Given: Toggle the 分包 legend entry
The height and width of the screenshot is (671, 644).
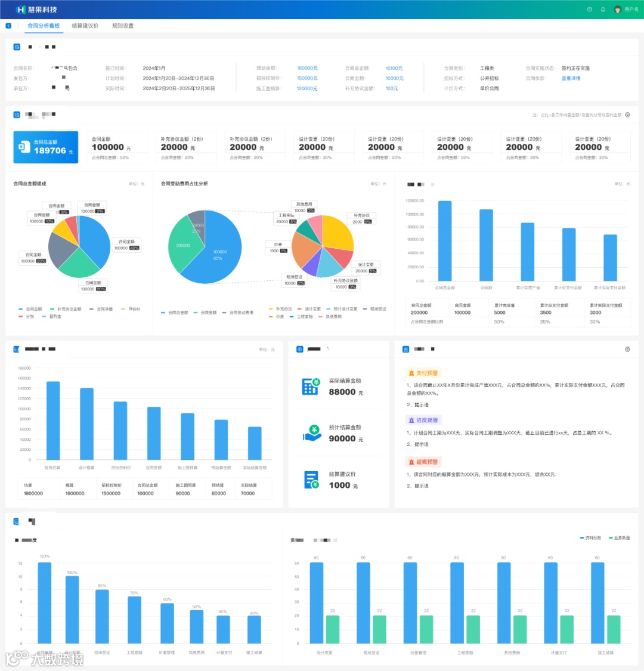Looking at the screenshot, I should click(x=26, y=317).
